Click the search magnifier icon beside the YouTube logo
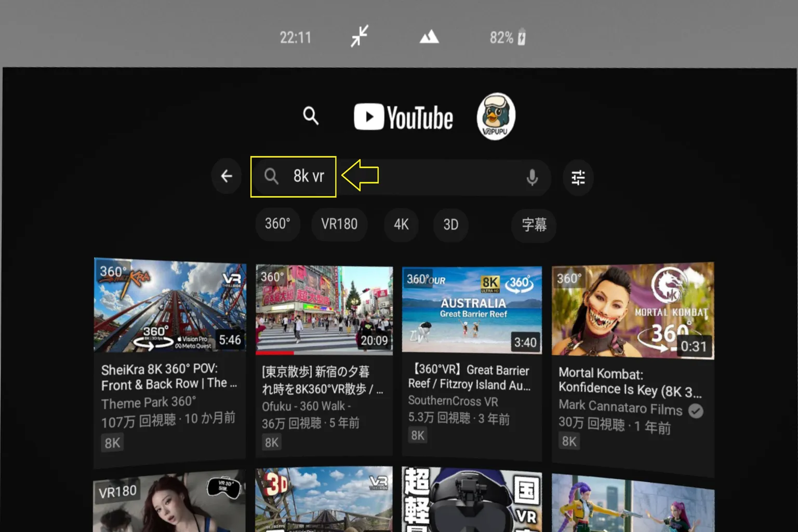The width and height of the screenshot is (798, 532). point(311,115)
